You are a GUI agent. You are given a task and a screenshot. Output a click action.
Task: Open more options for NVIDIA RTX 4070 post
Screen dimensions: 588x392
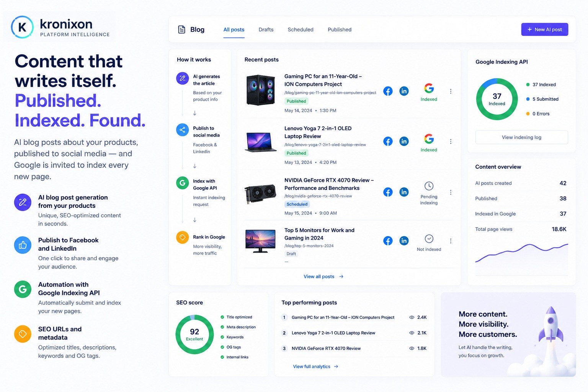click(451, 192)
